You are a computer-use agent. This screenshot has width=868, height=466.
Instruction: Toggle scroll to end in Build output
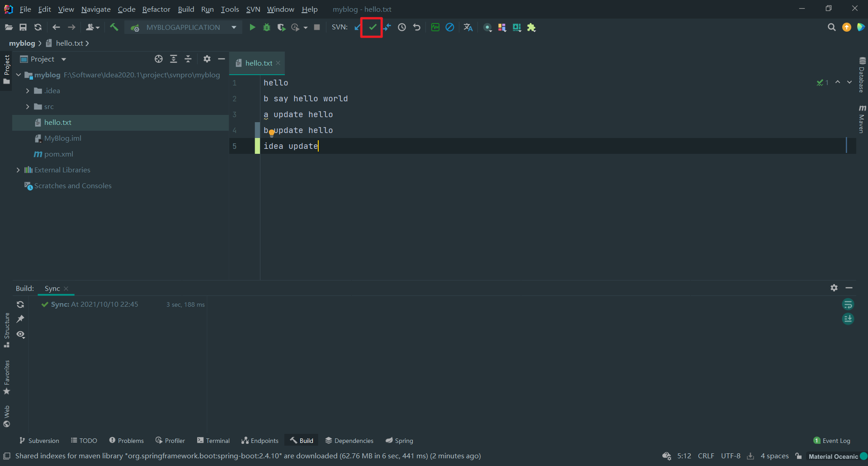[x=848, y=319]
